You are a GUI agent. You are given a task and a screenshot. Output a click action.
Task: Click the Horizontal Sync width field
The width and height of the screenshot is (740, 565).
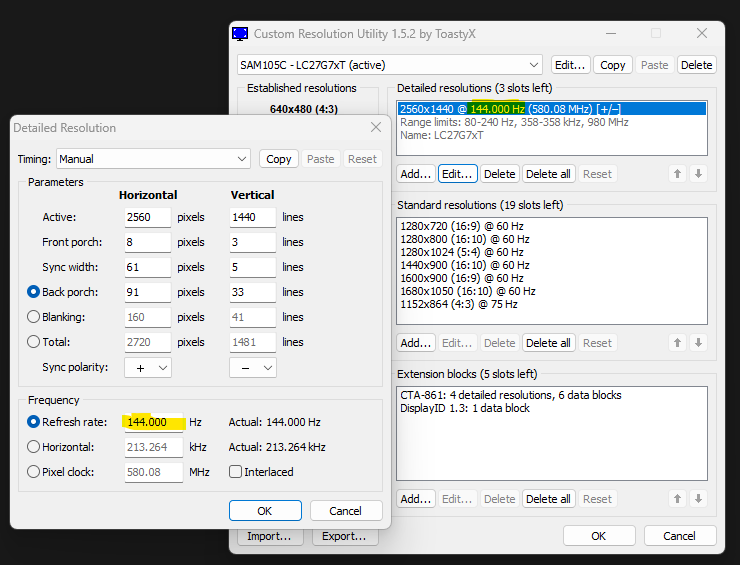coord(148,267)
